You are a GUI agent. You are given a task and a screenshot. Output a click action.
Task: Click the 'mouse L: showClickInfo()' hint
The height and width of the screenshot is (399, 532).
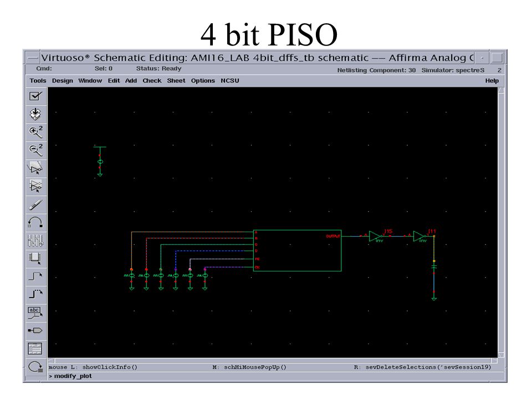(x=93, y=367)
